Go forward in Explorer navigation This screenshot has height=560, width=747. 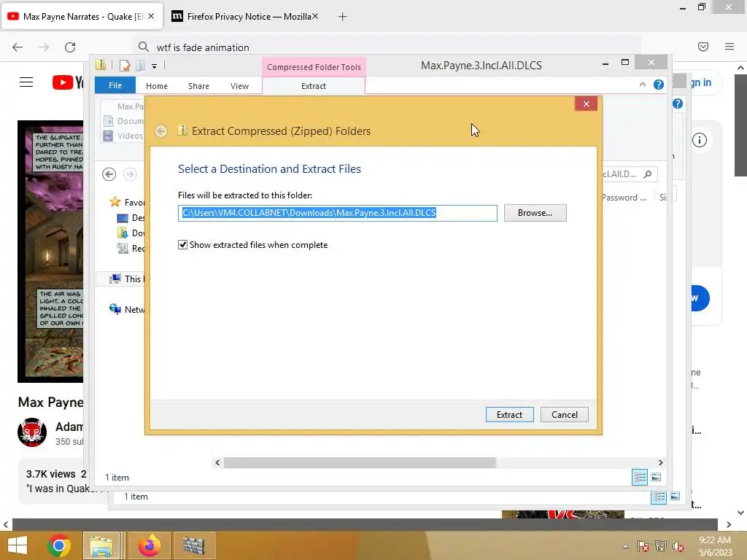[130, 174]
